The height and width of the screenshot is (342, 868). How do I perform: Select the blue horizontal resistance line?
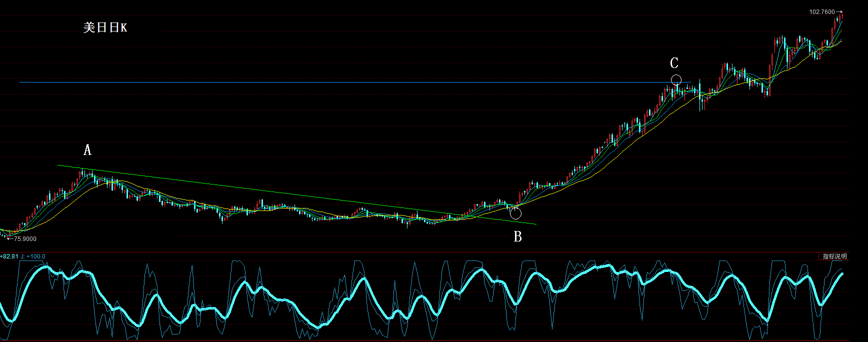click(x=355, y=82)
